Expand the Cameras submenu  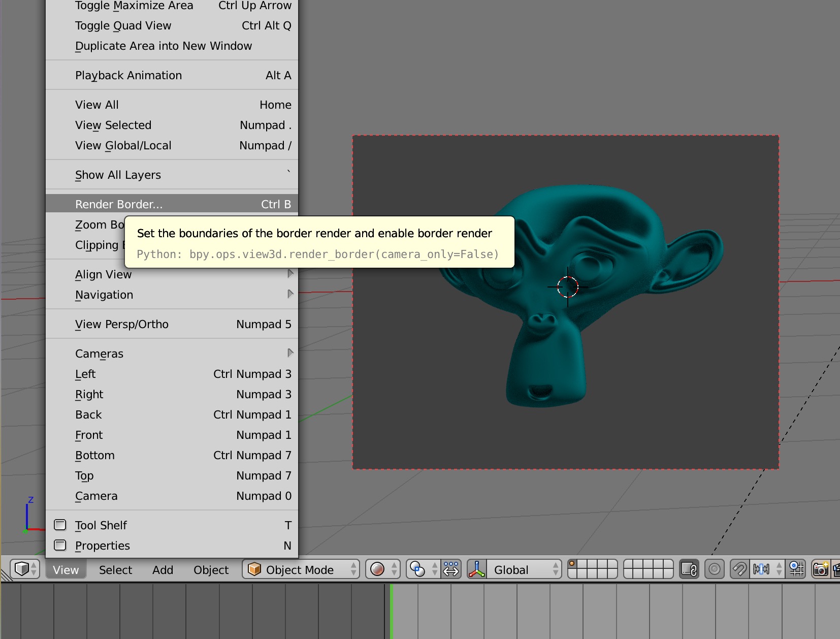172,354
